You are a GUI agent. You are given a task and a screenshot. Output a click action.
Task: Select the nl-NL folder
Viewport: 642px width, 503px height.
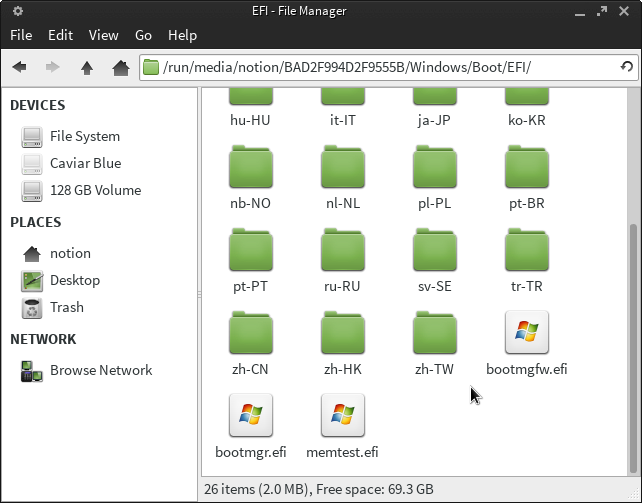click(343, 167)
